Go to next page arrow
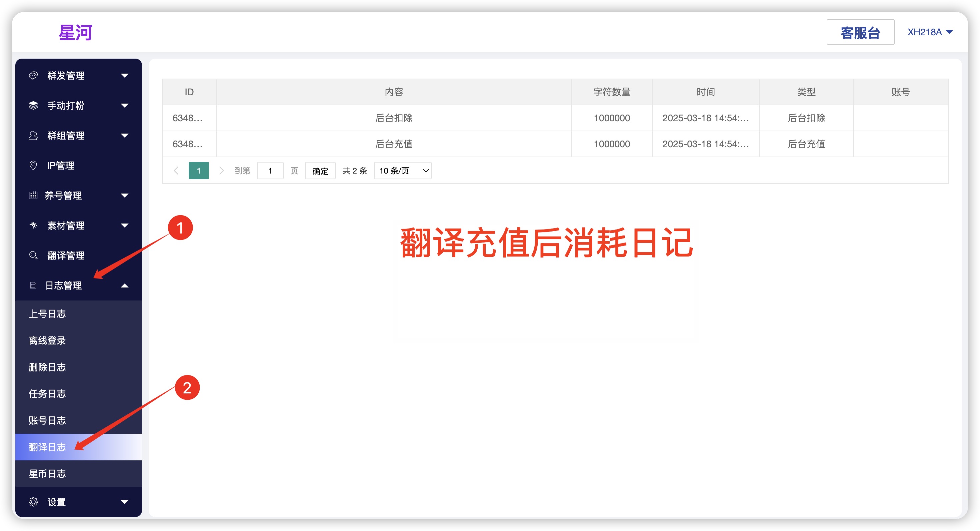This screenshot has width=980, height=531. (221, 171)
